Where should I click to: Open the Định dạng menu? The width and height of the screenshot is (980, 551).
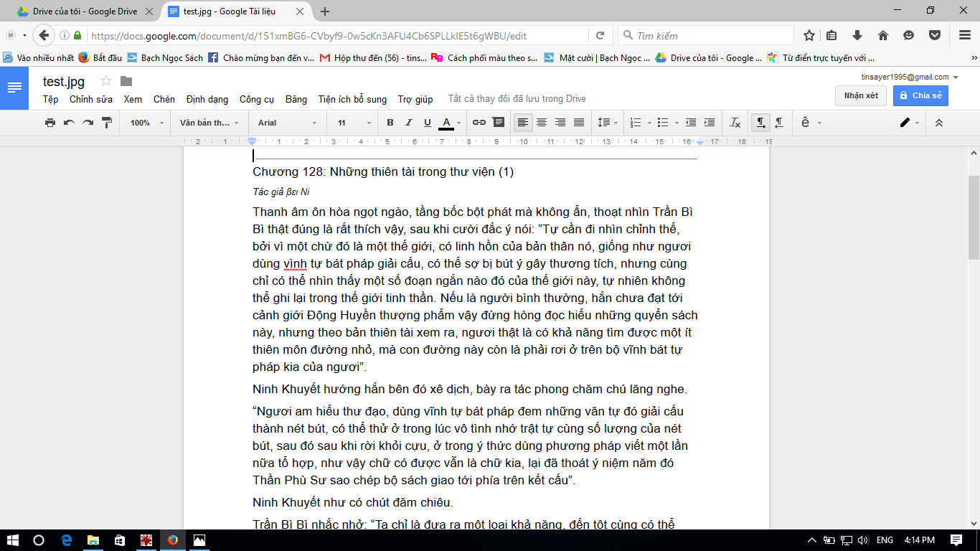207,100
